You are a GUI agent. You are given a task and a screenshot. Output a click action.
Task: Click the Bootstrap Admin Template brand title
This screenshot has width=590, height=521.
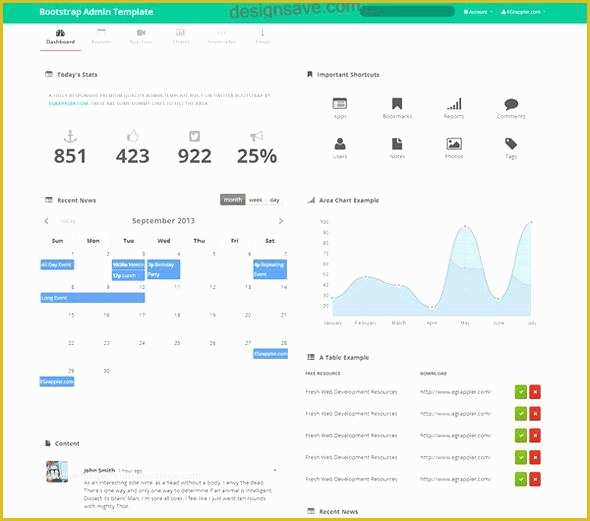(96, 12)
